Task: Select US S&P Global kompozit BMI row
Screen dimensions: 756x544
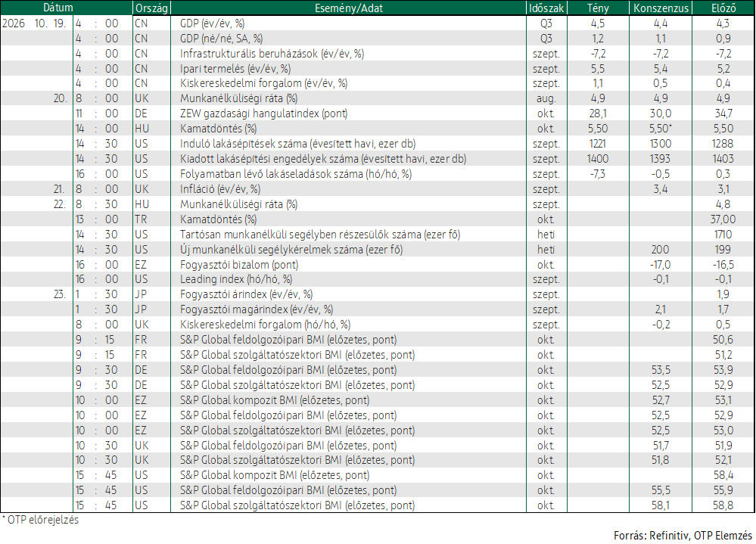Action: click(x=378, y=475)
